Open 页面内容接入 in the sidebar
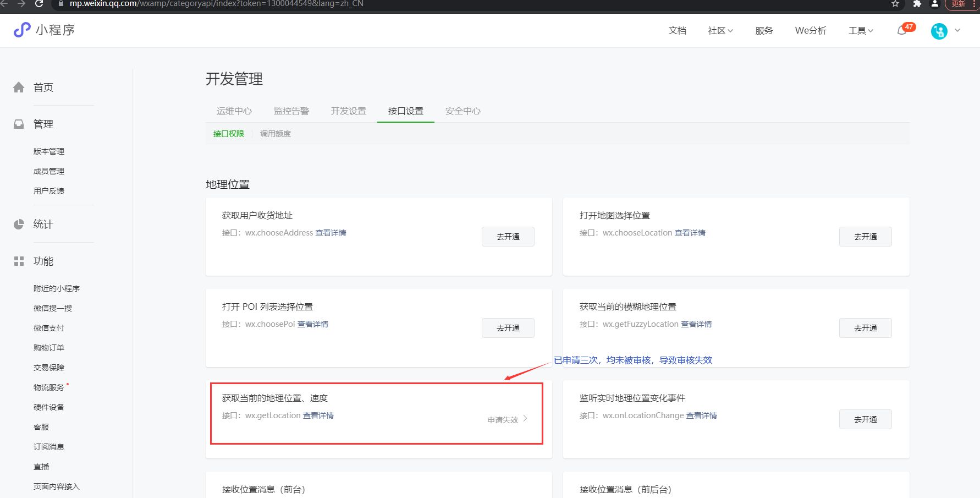The width and height of the screenshot is (980, 498). (57, 486)
